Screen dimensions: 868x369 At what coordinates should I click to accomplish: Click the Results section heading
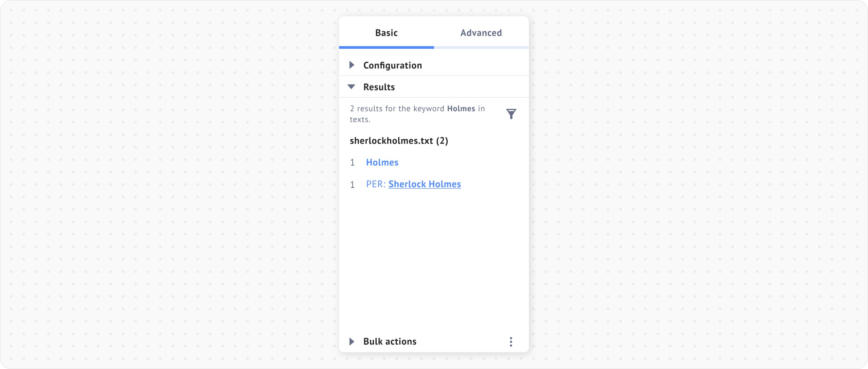point(379,87)
